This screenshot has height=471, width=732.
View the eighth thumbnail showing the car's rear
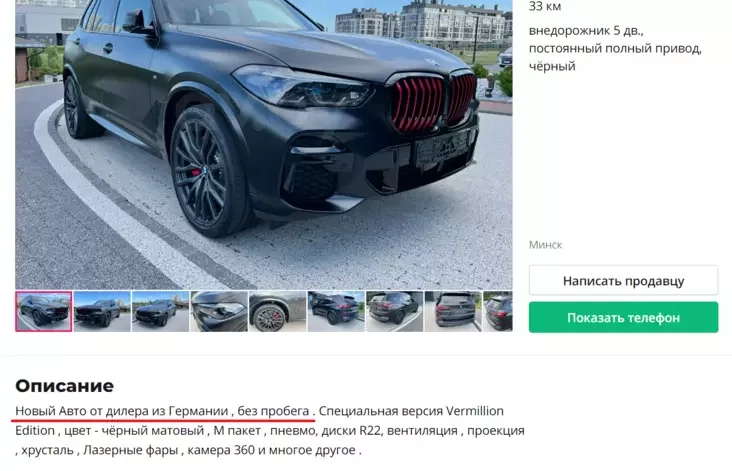(453, 311)
